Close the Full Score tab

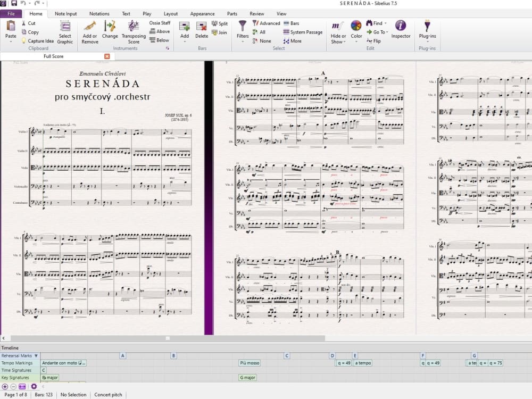click(x=107, y=56)
